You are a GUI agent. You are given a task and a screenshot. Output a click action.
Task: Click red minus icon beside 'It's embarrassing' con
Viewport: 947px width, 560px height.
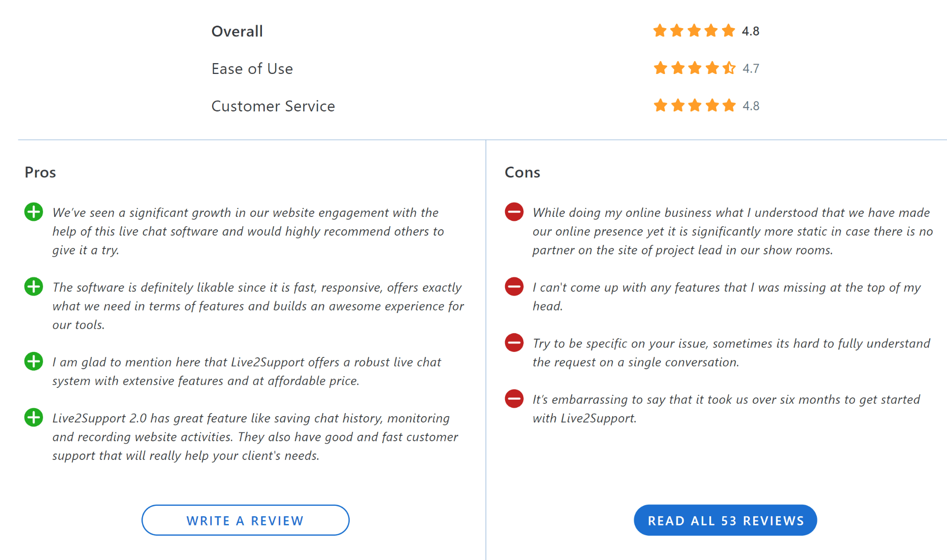(x=514, y=399)
